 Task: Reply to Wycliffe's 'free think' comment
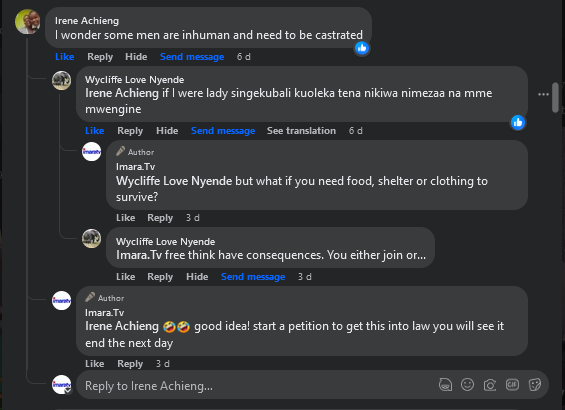(160, 277)
